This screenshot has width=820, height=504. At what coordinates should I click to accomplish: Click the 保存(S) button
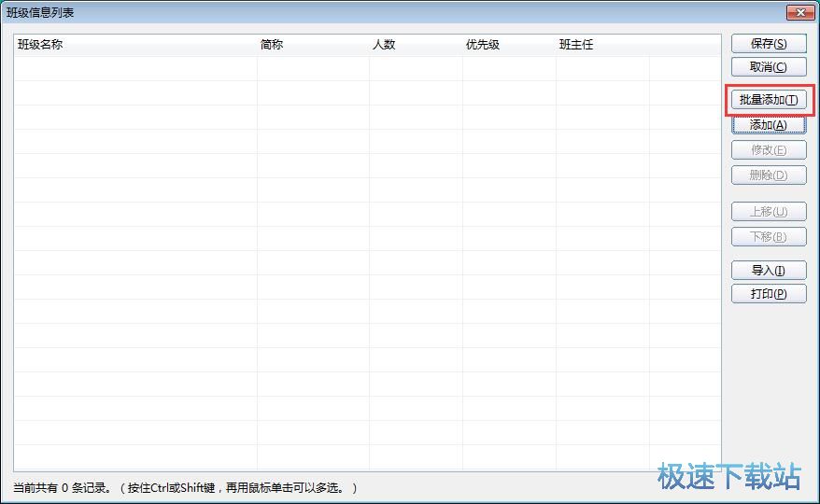[769, 43]
